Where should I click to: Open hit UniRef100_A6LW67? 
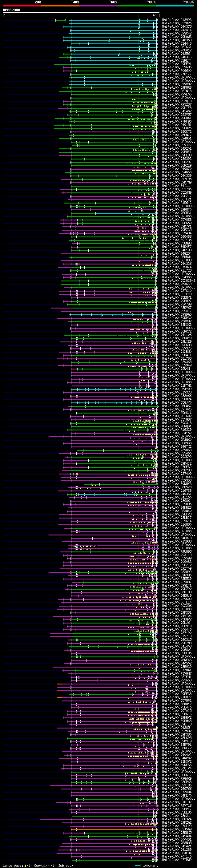click(177, 406)
